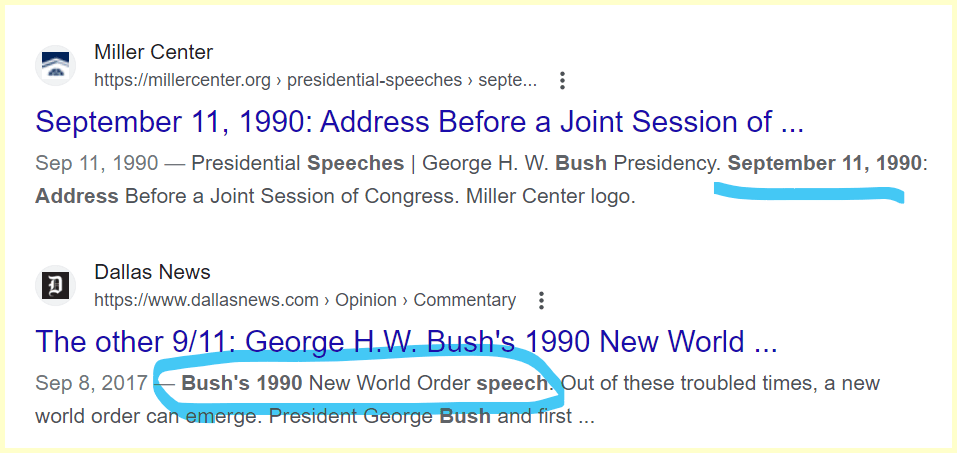Open the three-dot menu for Miller Center result
The width and height of the screenshot is (957, 453).
(x=563, y=80)
